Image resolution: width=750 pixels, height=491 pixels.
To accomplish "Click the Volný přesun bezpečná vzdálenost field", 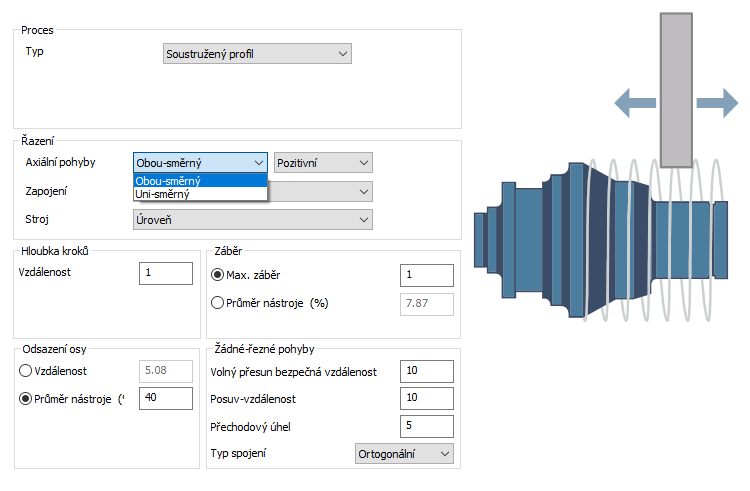I will 427,371.
